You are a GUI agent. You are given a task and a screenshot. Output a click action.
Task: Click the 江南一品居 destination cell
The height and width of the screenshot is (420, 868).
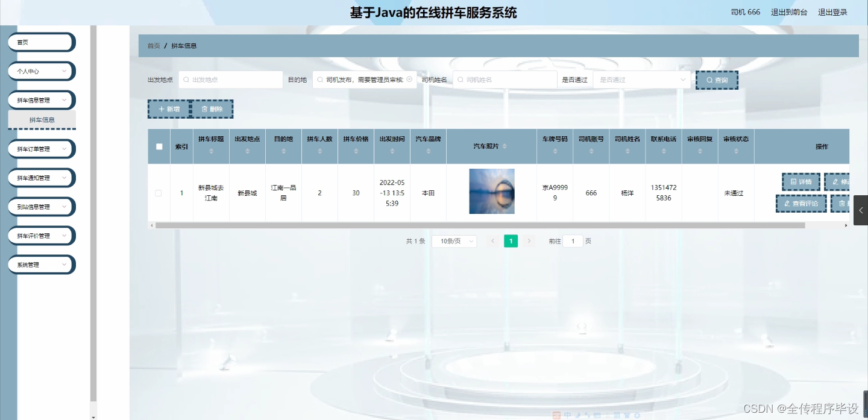coord(283,193)
